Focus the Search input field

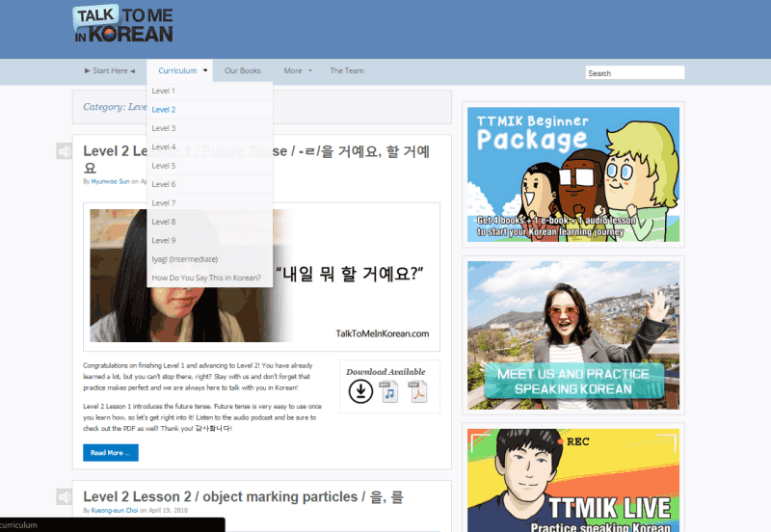(x=635, y=73)
